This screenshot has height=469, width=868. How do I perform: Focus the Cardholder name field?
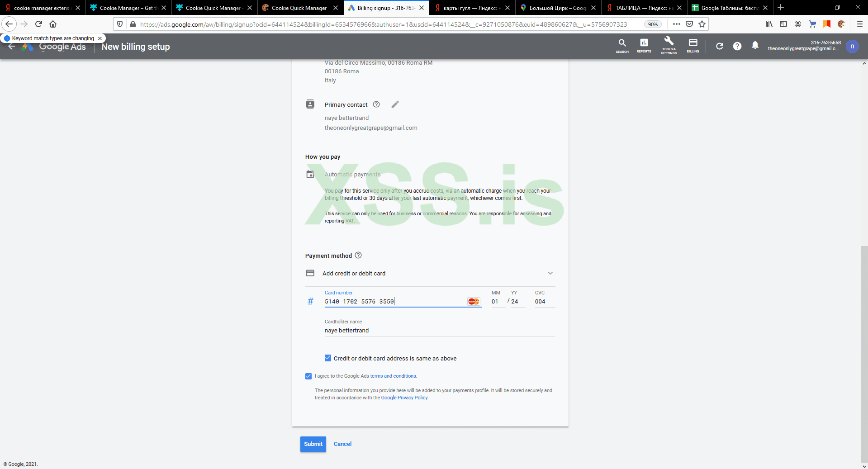click(440, 331)
